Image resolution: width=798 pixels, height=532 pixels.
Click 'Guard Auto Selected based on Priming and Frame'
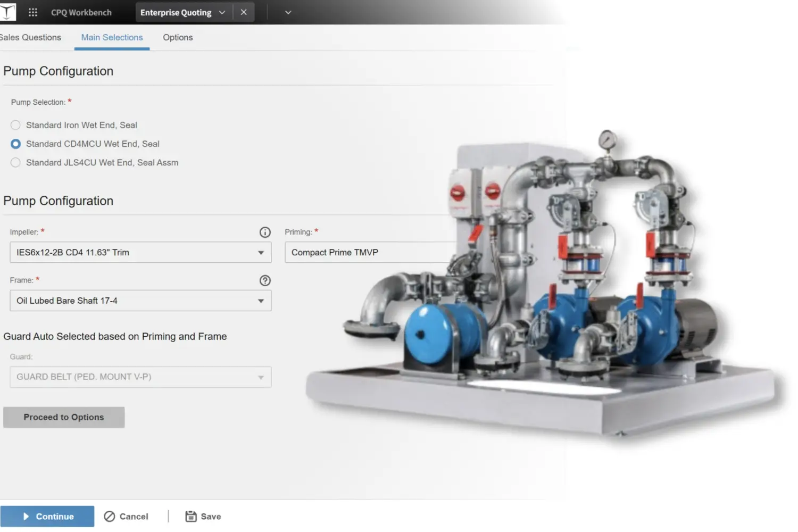pyautogui.click(x=115, y=336)
